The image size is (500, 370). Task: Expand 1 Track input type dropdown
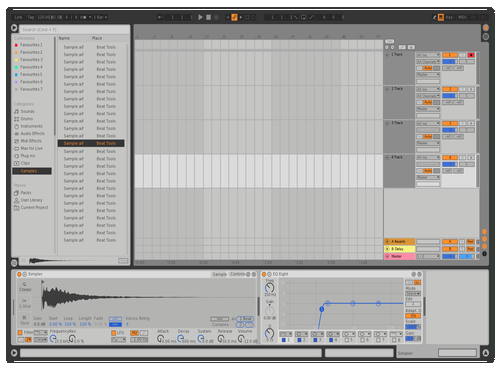click(x=428, y=55)
